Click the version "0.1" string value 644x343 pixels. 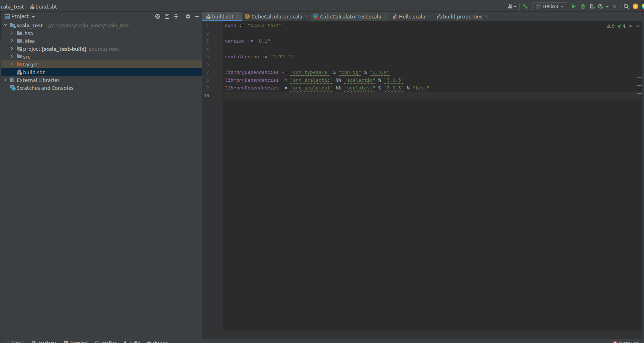[263, 41]
